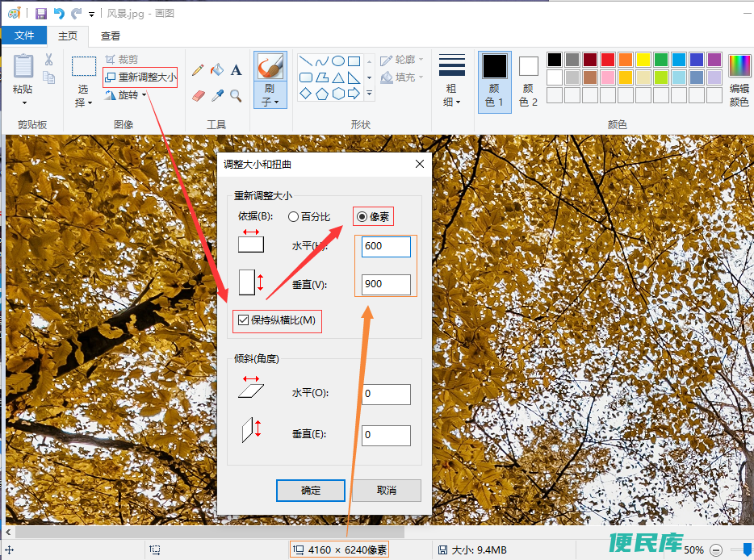The image size is (754, 560).
Task: Click the 粘贴 clipboard icon
Action: 23,66
